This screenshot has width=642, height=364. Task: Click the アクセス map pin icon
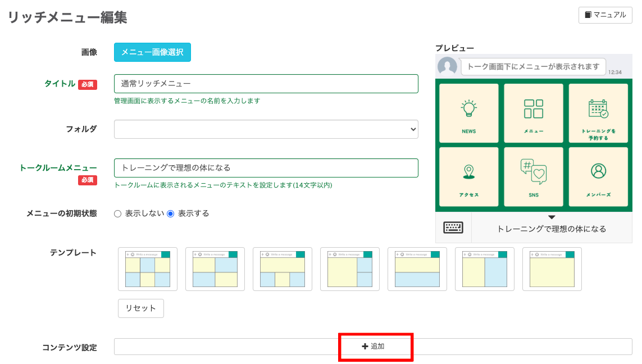468,172
